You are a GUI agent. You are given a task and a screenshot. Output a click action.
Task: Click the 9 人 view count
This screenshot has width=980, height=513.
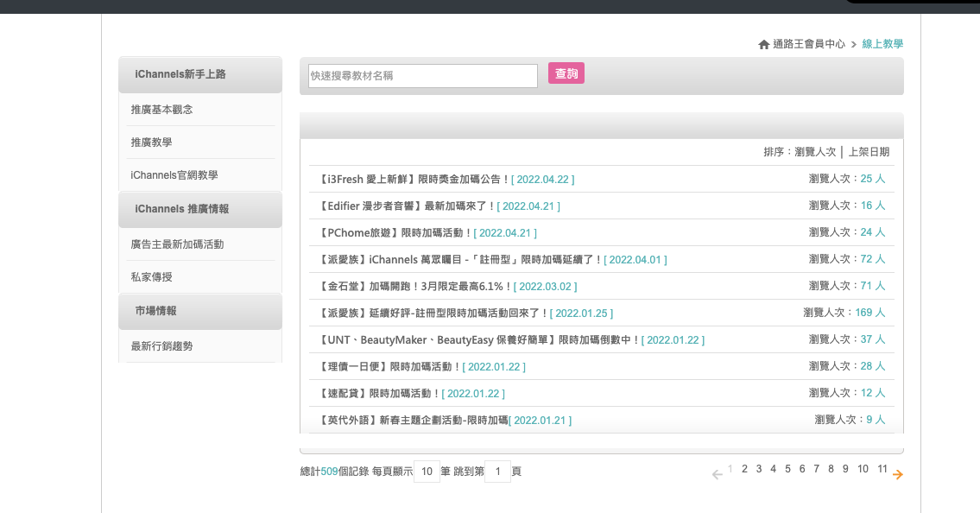pyautogui.click(x=876, y=420)
